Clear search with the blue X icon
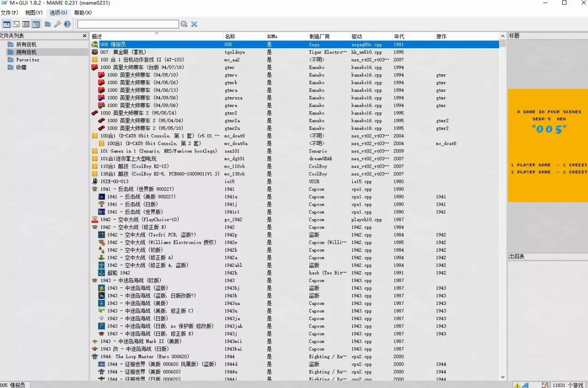588x388 pixels. pyautogui.click(x=194, y=24)
